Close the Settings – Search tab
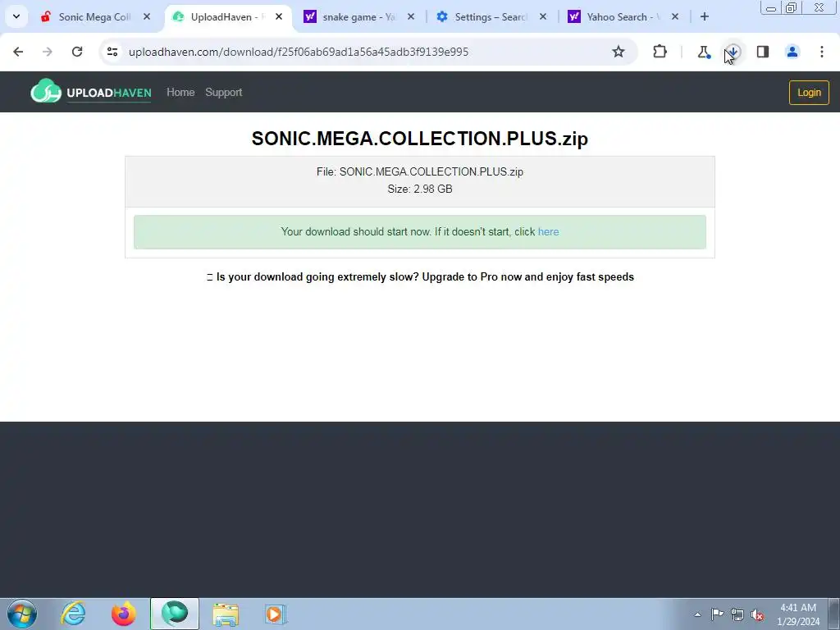The width and height of the screenshot is (840, 630). coord(543,16)
